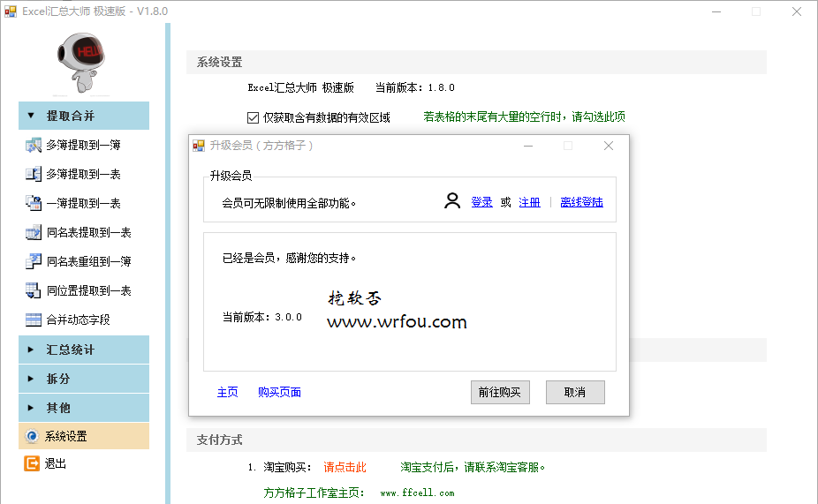Expand the 汇总统计 section
The image size is (818, 504).
[84, 350]
